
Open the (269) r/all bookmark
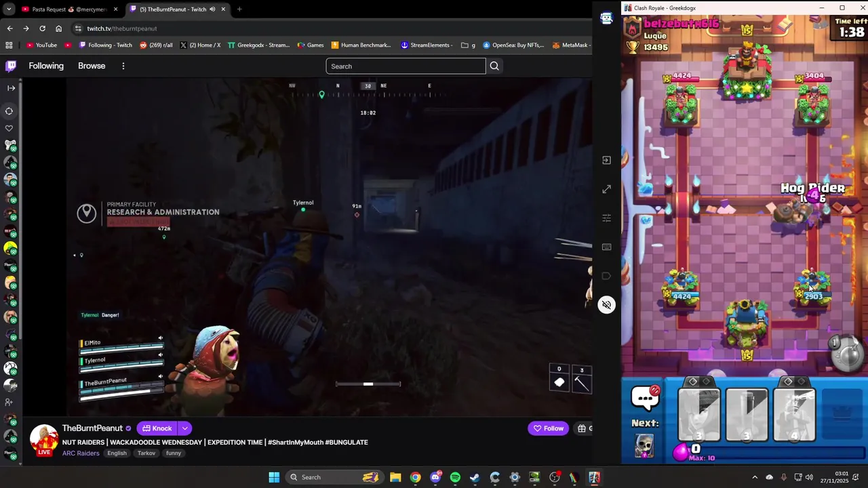156,45
